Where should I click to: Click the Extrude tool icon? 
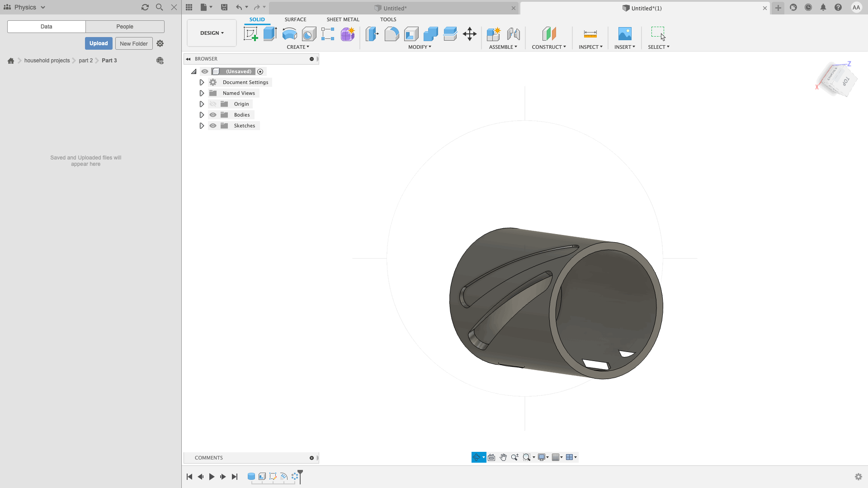[x=270, y=34]
